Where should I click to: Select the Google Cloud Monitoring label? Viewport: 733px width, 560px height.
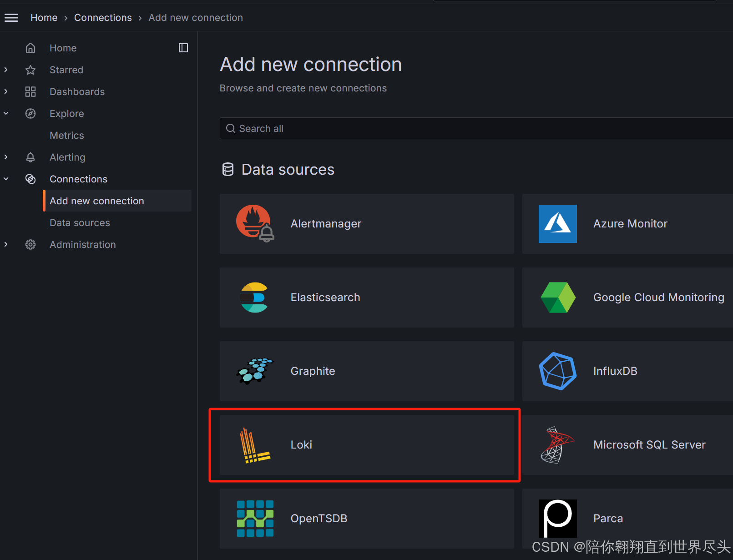tap(658, 298)
